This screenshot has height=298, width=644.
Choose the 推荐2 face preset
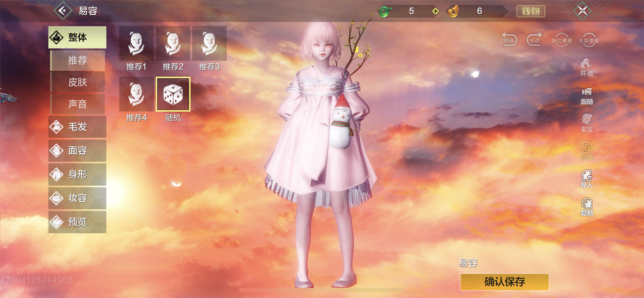tap(173, 44)
